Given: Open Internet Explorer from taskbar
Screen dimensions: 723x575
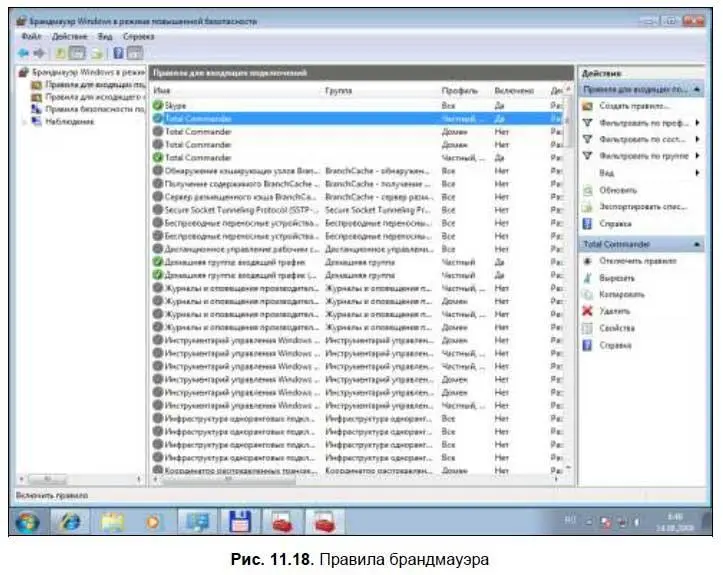Looking at the screenshot, I should click(70, 522).
